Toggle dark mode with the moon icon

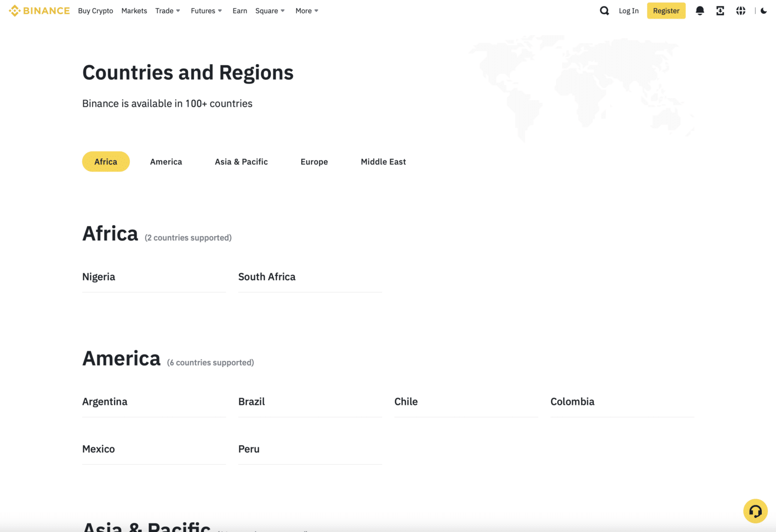coord(763,11)
